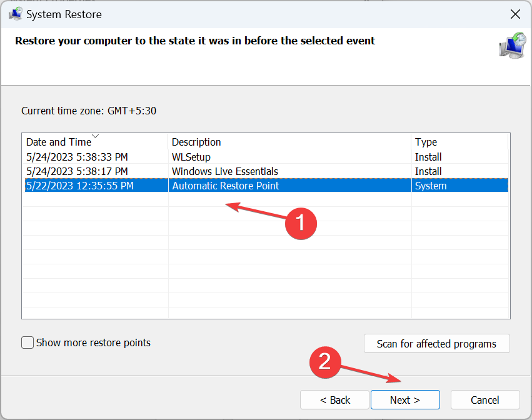Screen dimensions: 532x420
Task: Select the WLSetup restore point row
Action: (x=266, y=157)
